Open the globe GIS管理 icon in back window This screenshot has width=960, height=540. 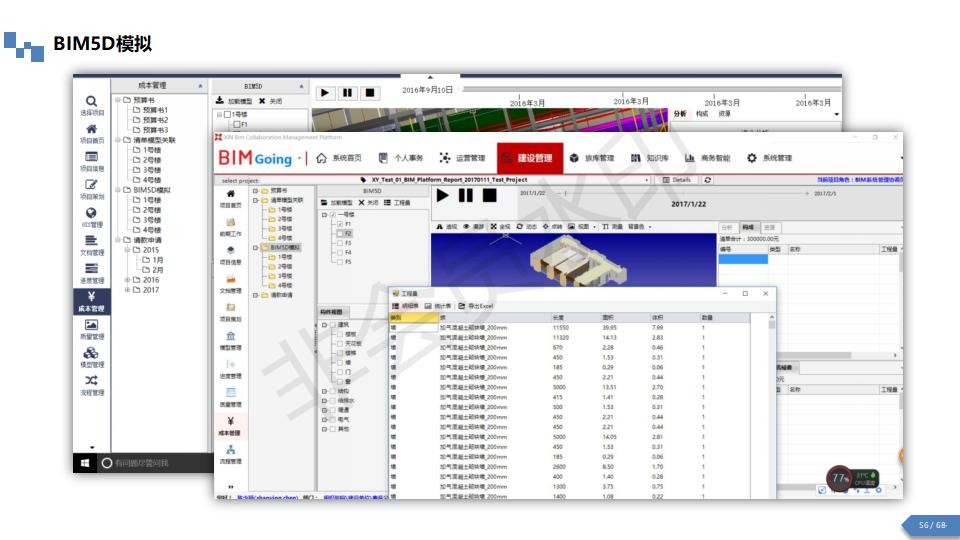91,212
